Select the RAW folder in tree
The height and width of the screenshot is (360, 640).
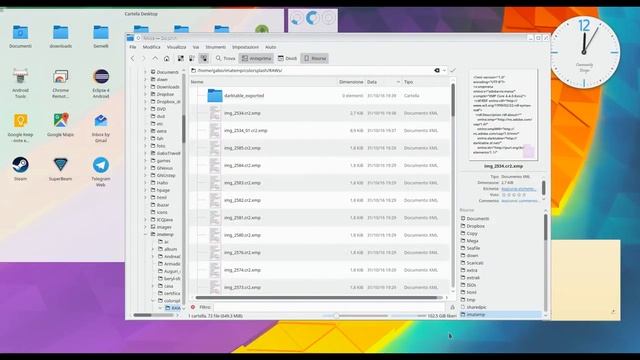(173, 308)
